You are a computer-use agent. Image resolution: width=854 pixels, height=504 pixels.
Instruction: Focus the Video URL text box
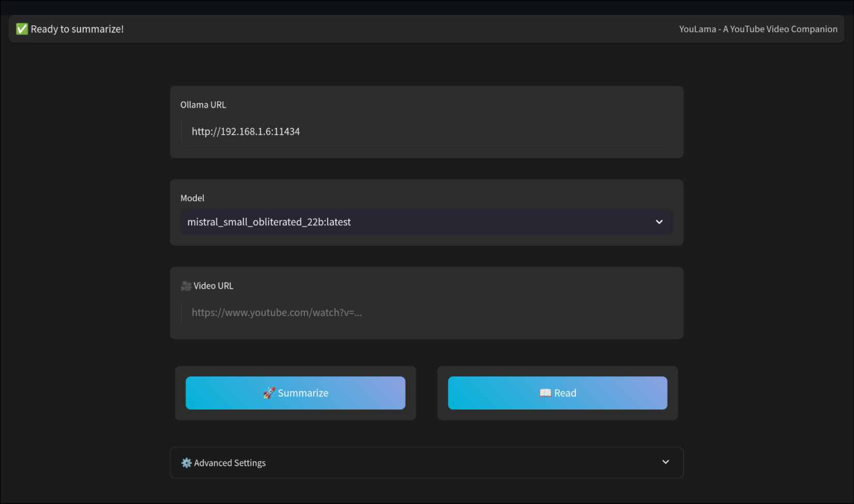coord(426,312)
